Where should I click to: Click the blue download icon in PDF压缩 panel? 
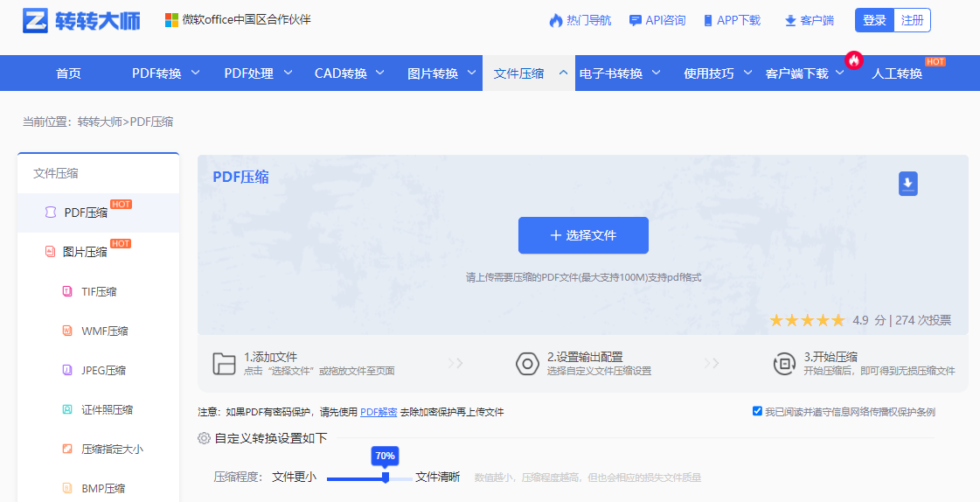(x=908, y=183)
